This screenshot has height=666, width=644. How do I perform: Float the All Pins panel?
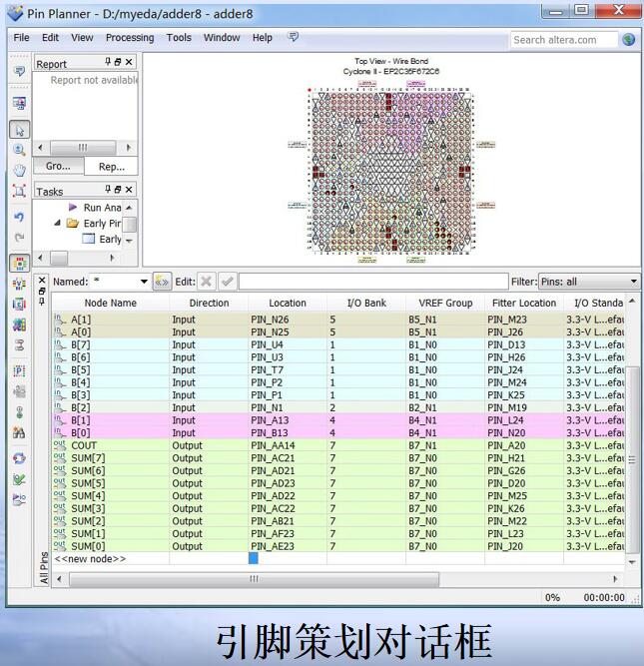[42, 292]
